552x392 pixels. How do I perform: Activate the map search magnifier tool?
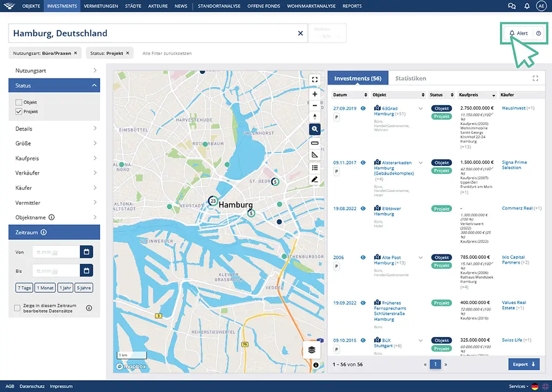315,129
